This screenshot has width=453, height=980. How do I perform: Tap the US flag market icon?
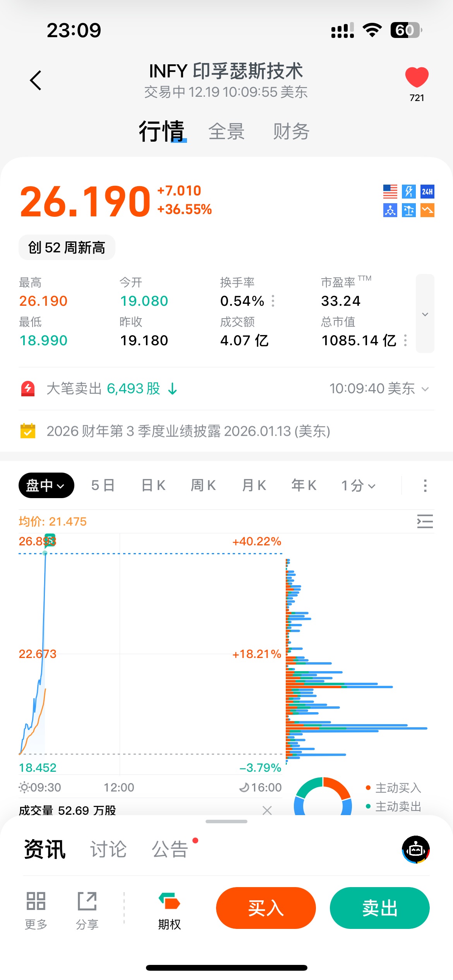click(390, 192)
